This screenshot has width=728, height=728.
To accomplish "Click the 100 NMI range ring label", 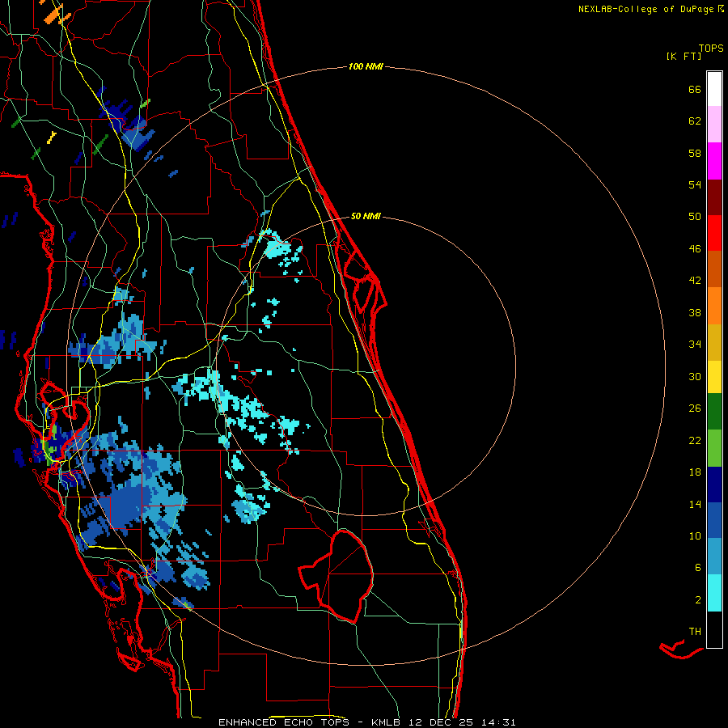I will coord(366,66).
